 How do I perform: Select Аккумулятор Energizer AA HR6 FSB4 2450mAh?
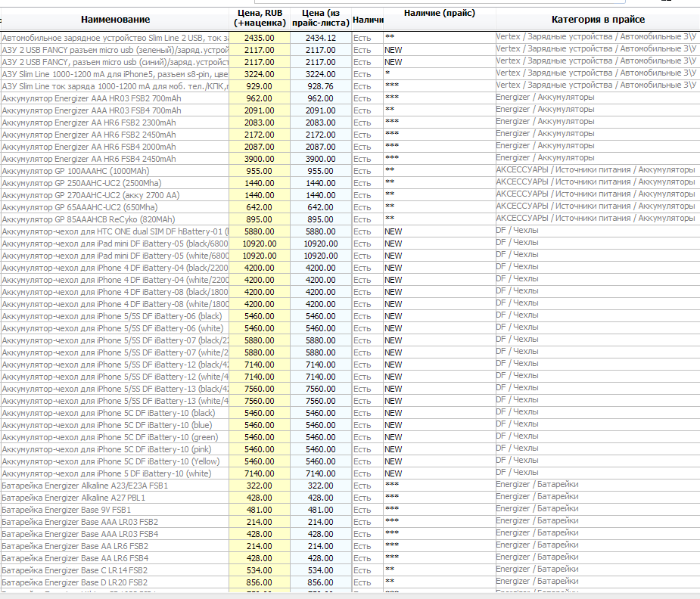[x=115, y=159]
